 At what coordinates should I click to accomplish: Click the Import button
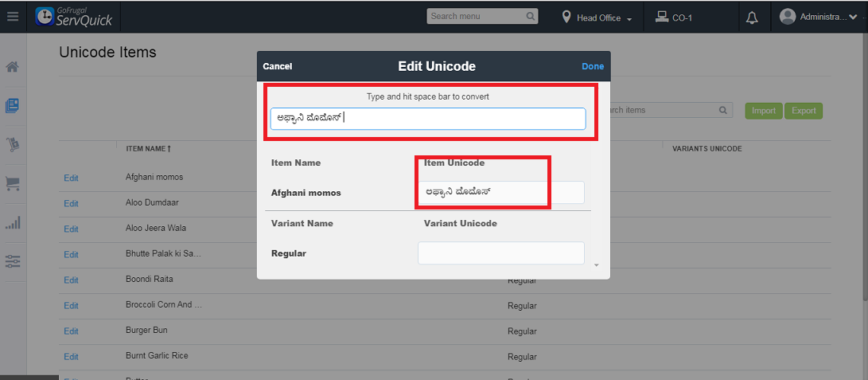[764, 111]
